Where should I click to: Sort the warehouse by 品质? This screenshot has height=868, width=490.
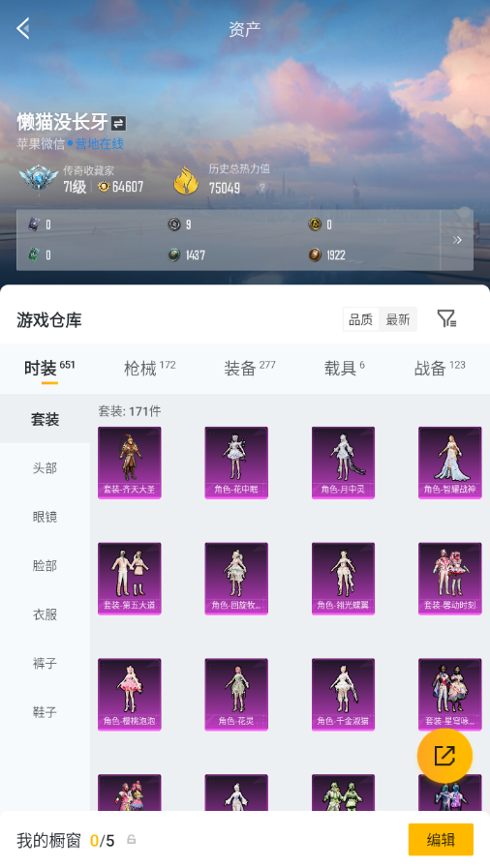[x=360, y=319]
